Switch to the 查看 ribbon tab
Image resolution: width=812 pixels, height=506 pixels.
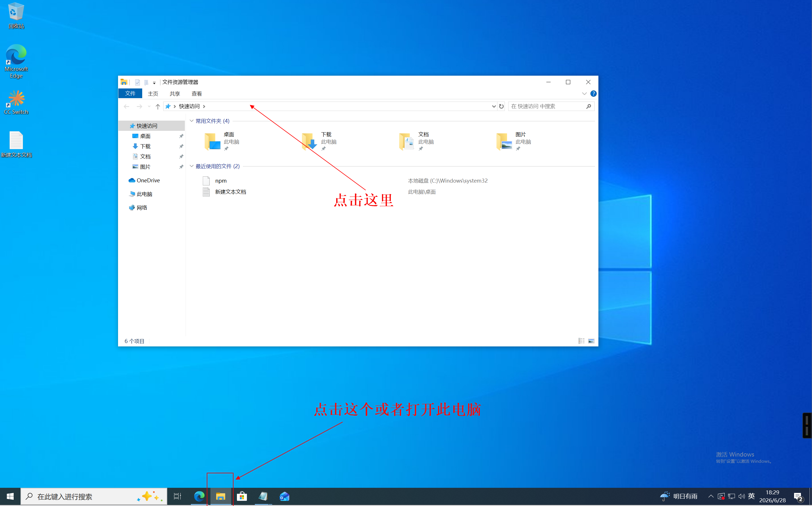click(197, 94)
